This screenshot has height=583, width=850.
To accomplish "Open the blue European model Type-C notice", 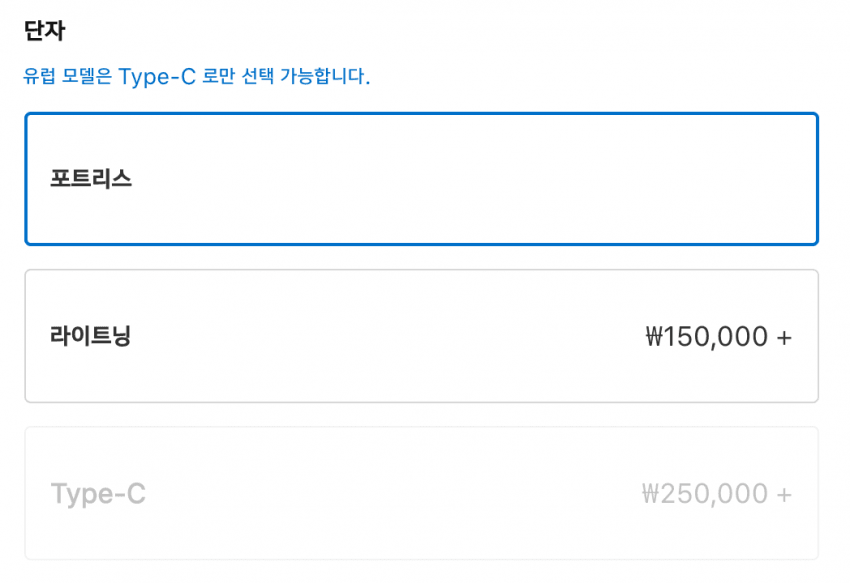I will click(x=196, y=77).
